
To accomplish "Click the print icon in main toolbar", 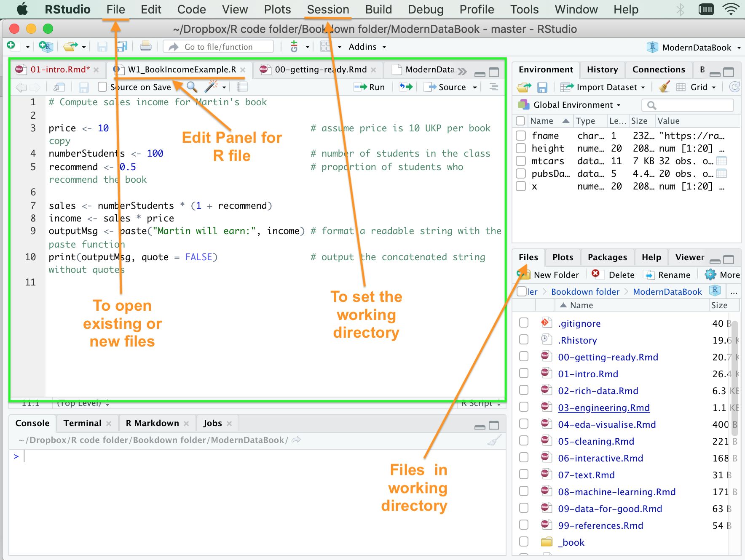I will (146, 46).
